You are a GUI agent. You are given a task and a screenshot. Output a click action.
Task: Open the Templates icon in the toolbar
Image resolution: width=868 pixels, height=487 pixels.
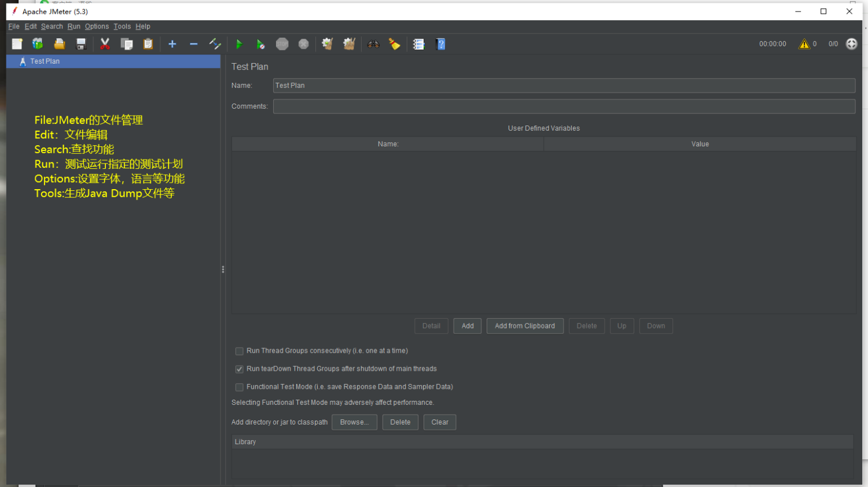tap(38, 44)
